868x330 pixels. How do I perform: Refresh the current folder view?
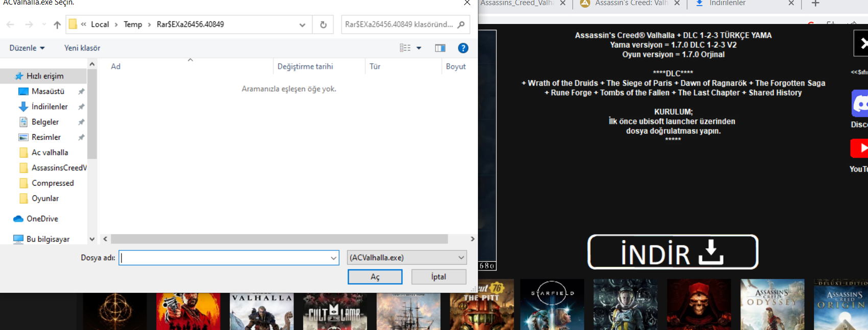pos(323,24)
